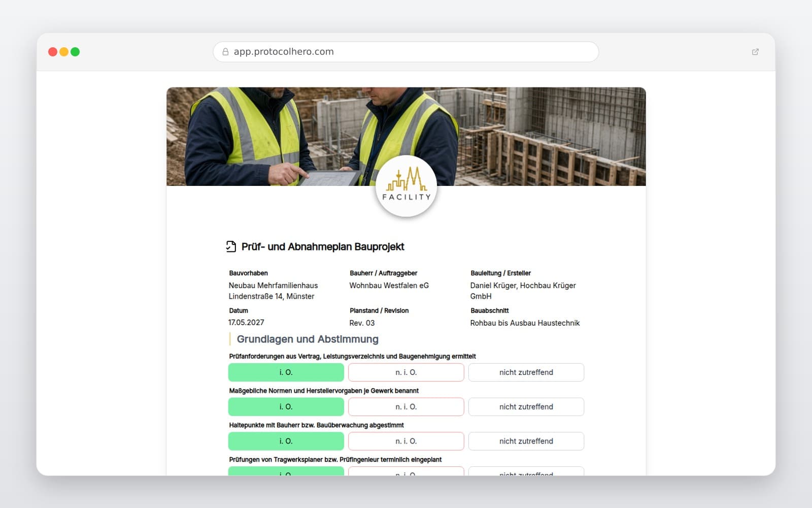Image resolution: width=812 pixels, height=508 pixels.
Task: Click the Bauabschnitt label
Action: tap(489, 311)
